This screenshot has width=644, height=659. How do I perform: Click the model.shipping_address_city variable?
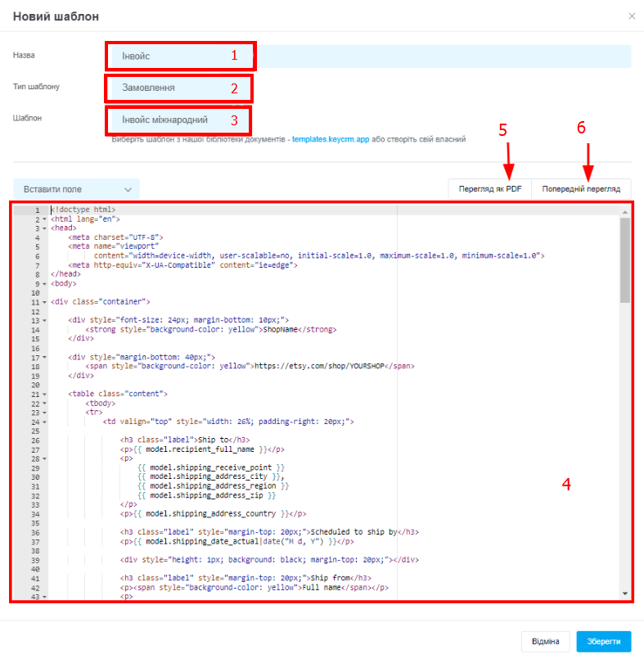[209, 476]
